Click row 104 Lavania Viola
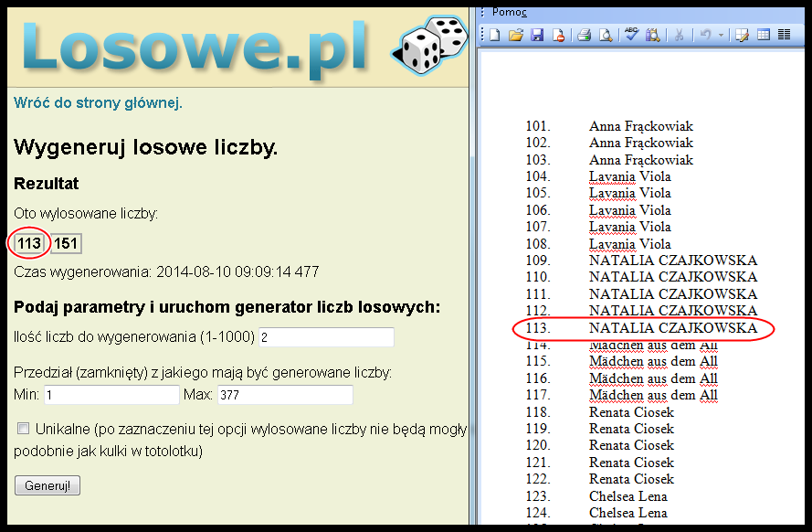The image size is (812, 532). click(x=598, y=176)
